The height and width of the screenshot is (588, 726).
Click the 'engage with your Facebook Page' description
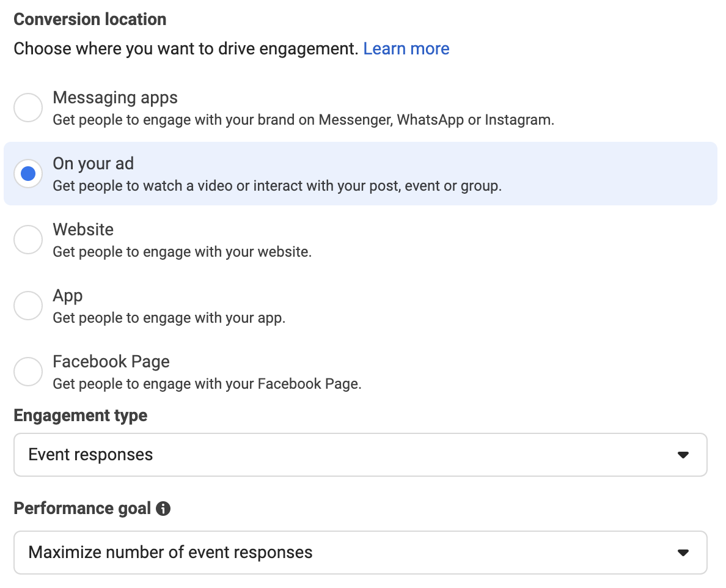tap(207, 384)
